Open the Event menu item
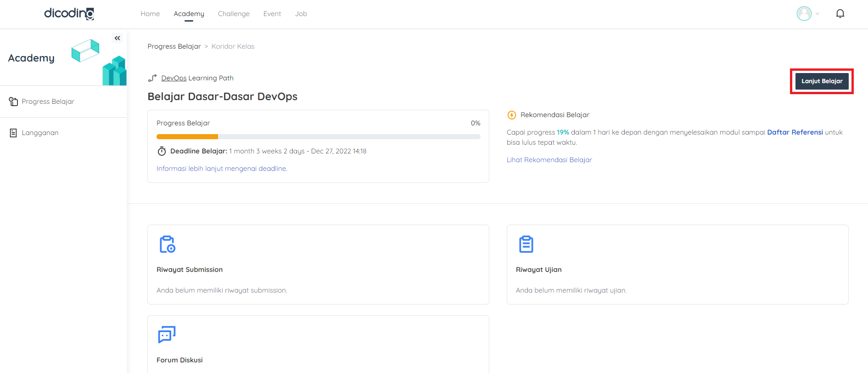The image size is (868, 373). pos(272,14)
